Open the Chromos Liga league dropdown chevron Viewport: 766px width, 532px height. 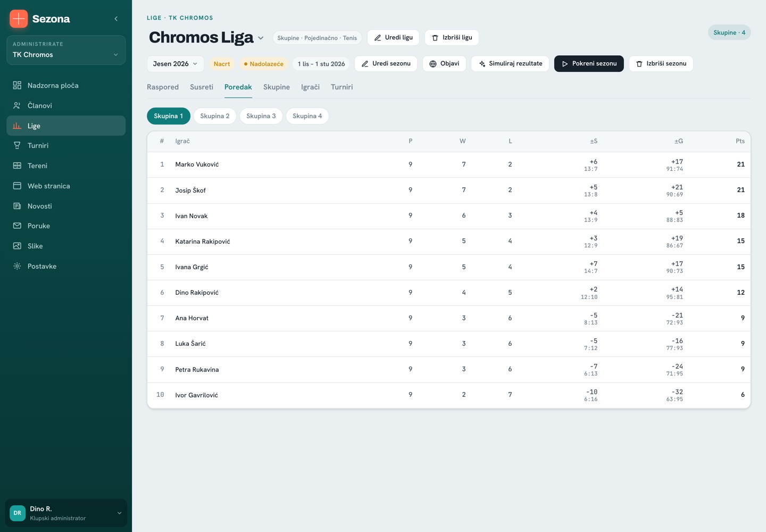click(x=261, y=38)
